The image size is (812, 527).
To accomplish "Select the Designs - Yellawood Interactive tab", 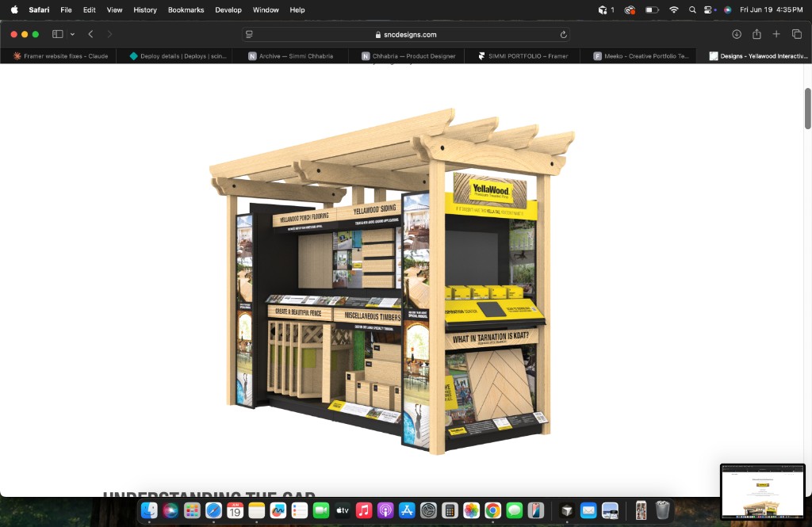I will (x=755, y=56).
